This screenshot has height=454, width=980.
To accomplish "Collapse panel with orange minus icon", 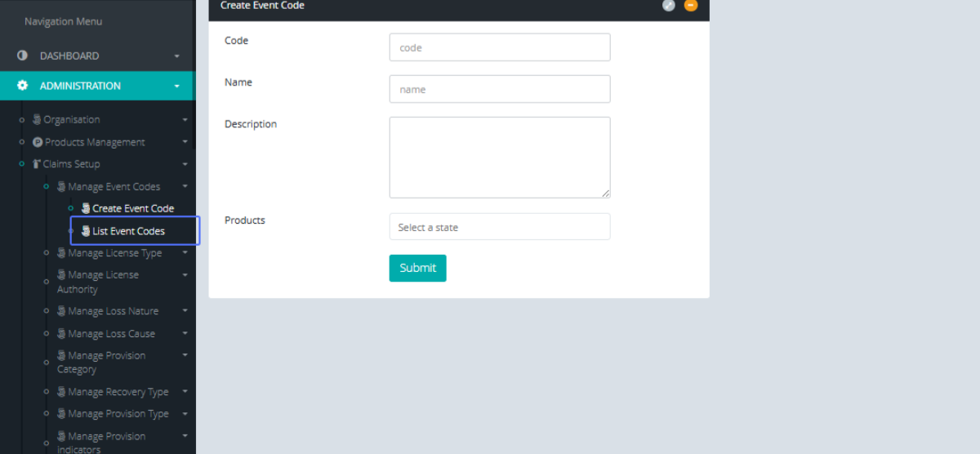I will [691, 6].
